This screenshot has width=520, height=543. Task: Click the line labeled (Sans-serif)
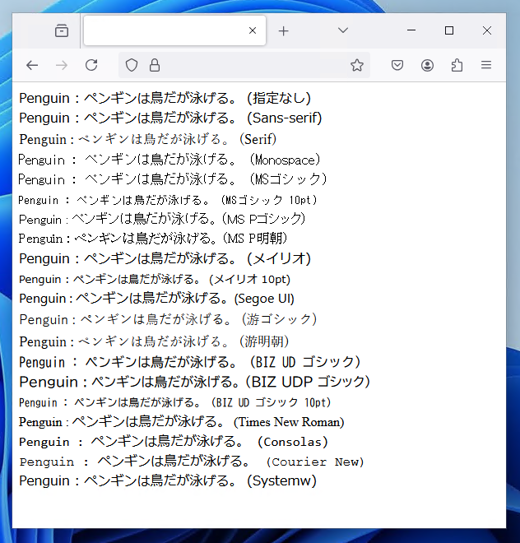[x=170, y=118]
